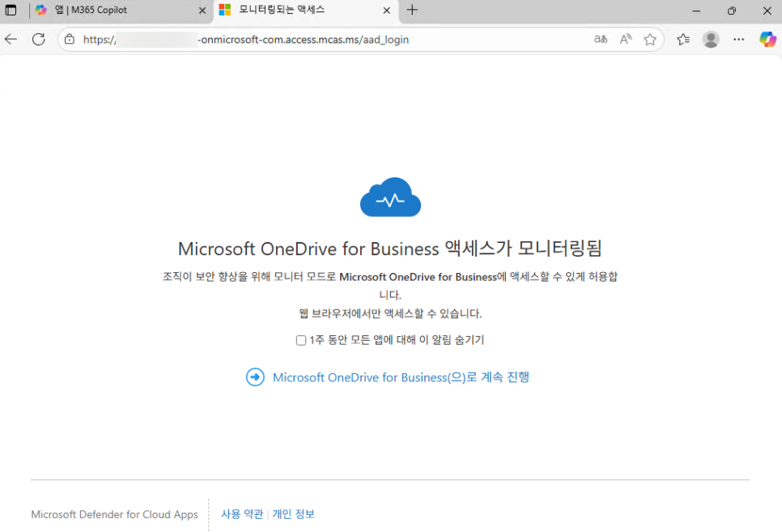
Task: Open the tab actions menu icon
Action: (11, 10)
